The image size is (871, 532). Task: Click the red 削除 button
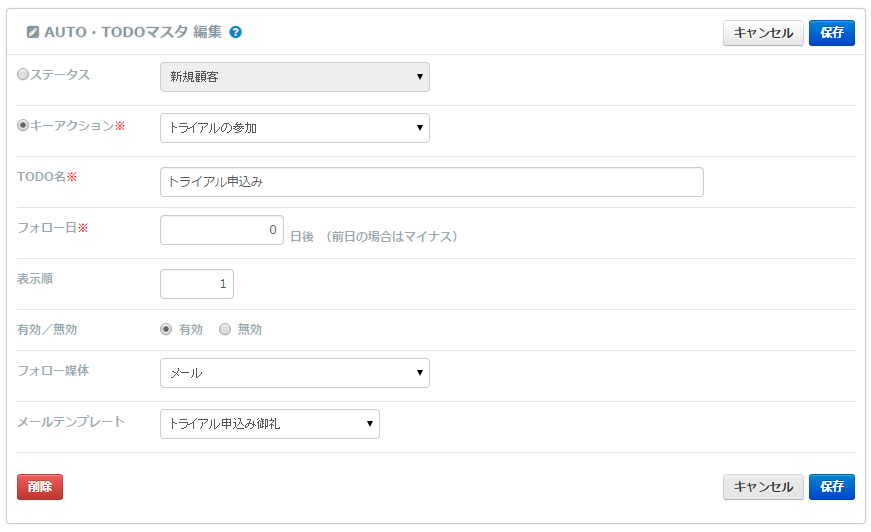pos(39,486)
